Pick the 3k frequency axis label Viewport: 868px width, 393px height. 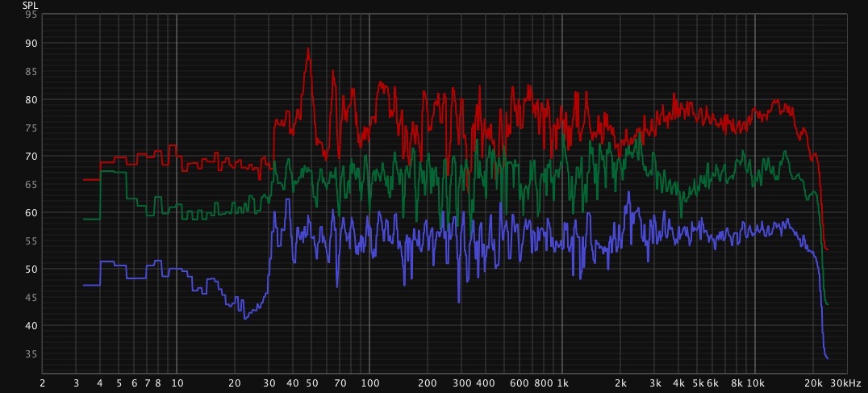[655, 383]
